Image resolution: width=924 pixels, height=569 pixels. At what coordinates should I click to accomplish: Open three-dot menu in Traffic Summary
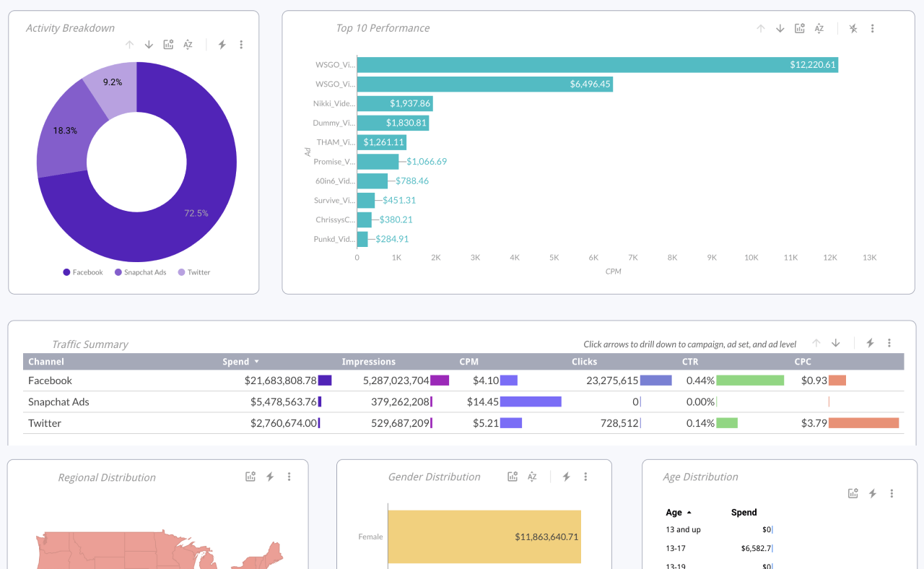pyautogui.click(x=889, y=343)
